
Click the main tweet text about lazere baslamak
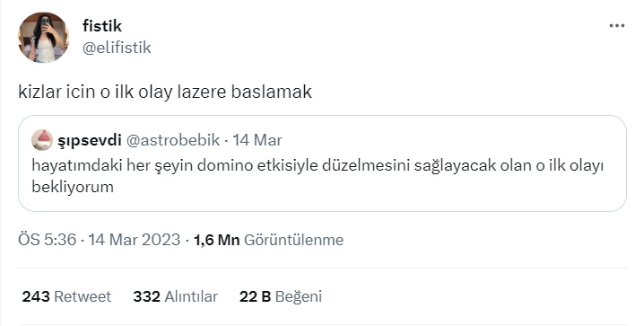point(165,93)
